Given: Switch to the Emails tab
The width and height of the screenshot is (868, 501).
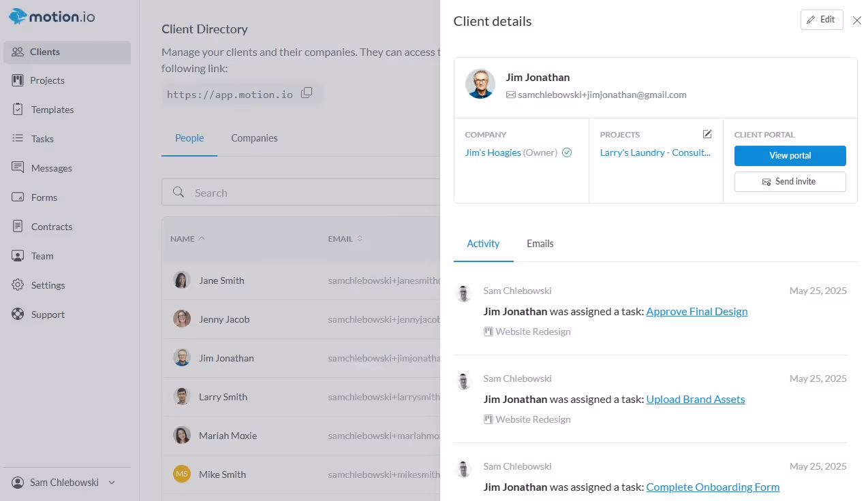Looking at the screenshot, I should [540, 244].
